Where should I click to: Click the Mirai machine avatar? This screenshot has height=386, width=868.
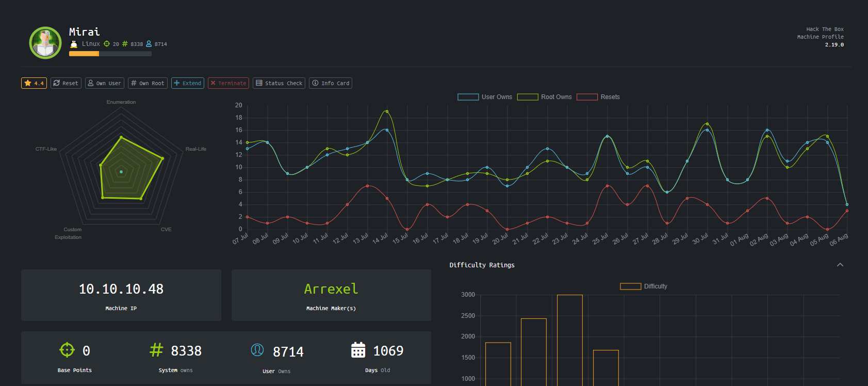(45, 43)
